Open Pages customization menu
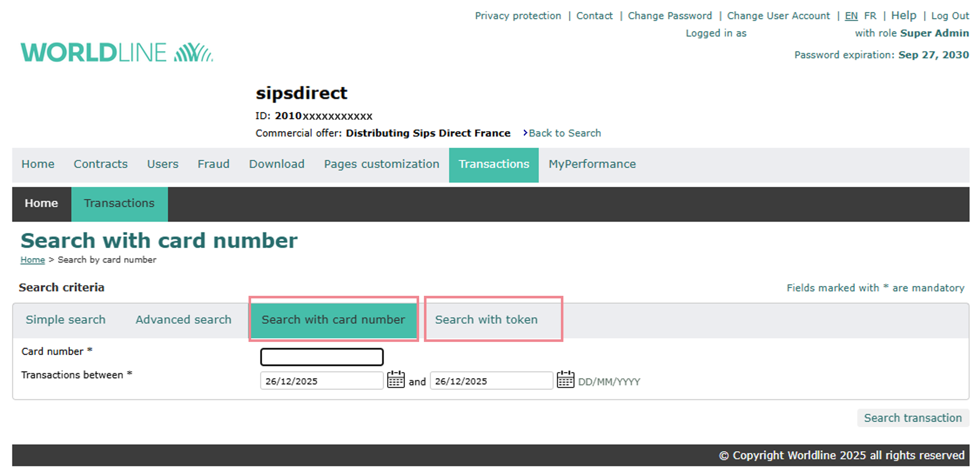The image size is (980, 474). pos(381,164)
